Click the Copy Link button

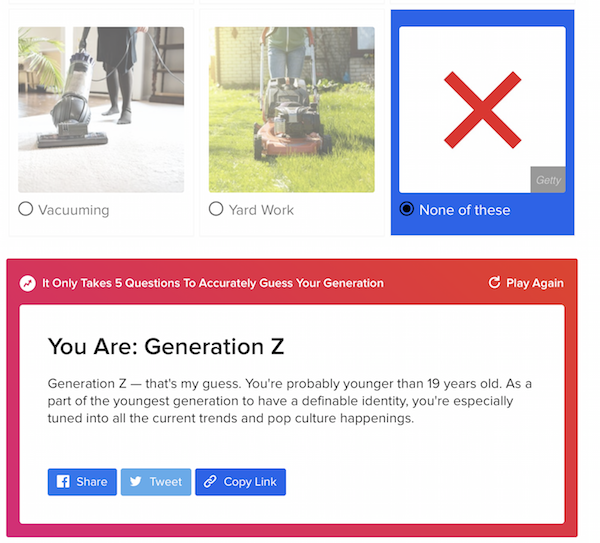[x=240, y=482]
